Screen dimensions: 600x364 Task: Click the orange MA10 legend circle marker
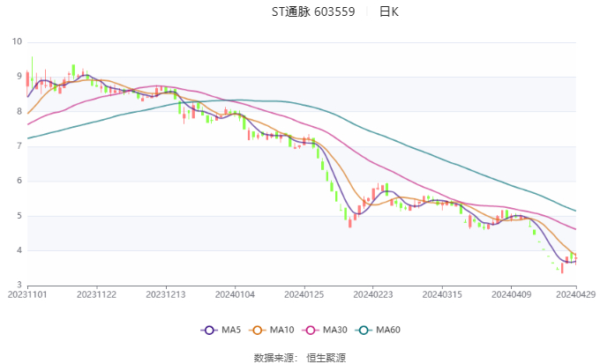coord(260,330)
